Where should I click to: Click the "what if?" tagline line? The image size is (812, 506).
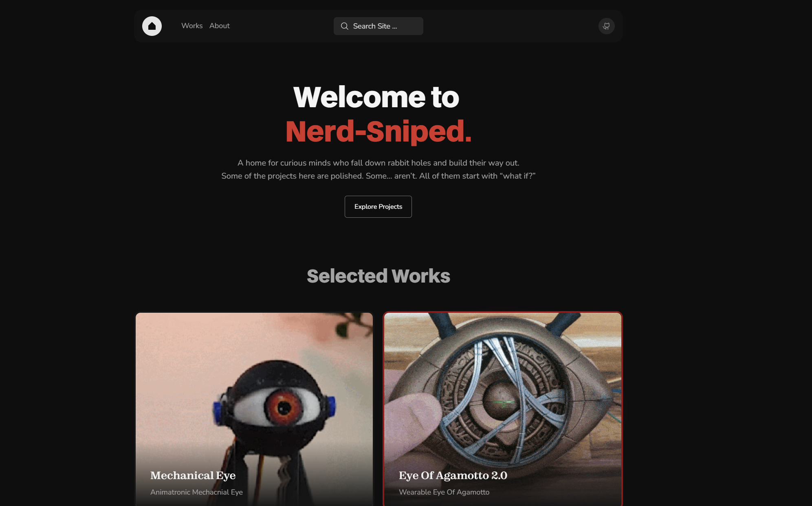click(378, 176)
